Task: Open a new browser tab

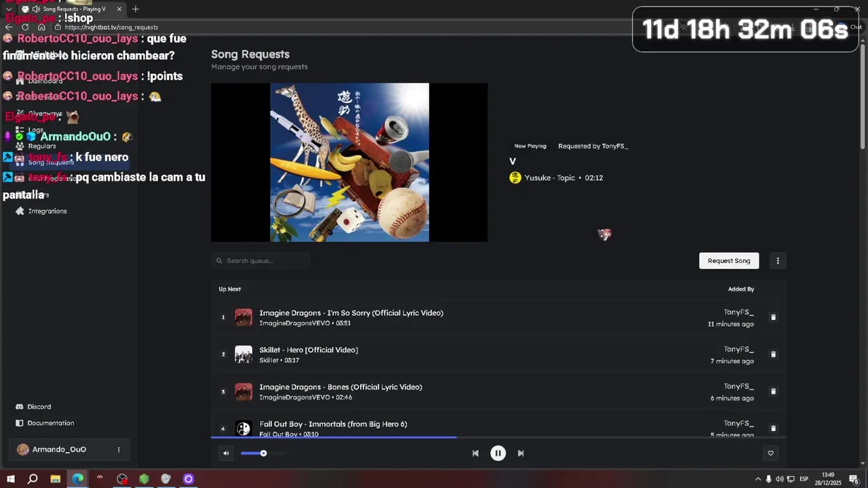Action: [x=136, y=9]
